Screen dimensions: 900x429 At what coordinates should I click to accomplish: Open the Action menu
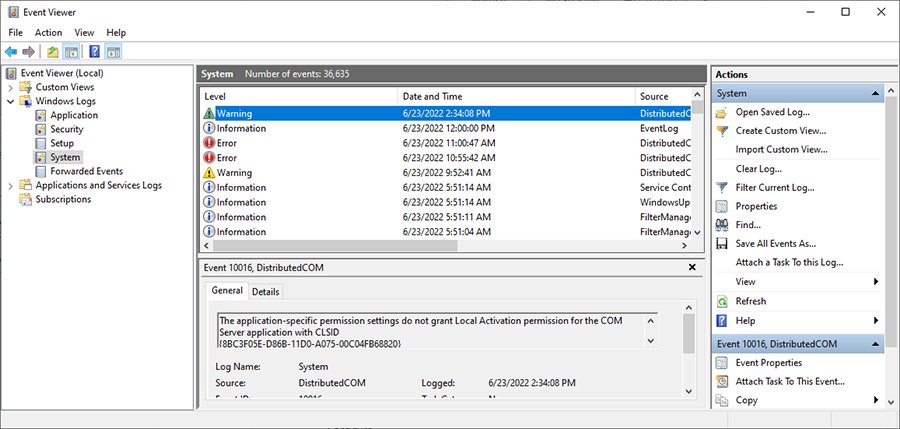48,32
